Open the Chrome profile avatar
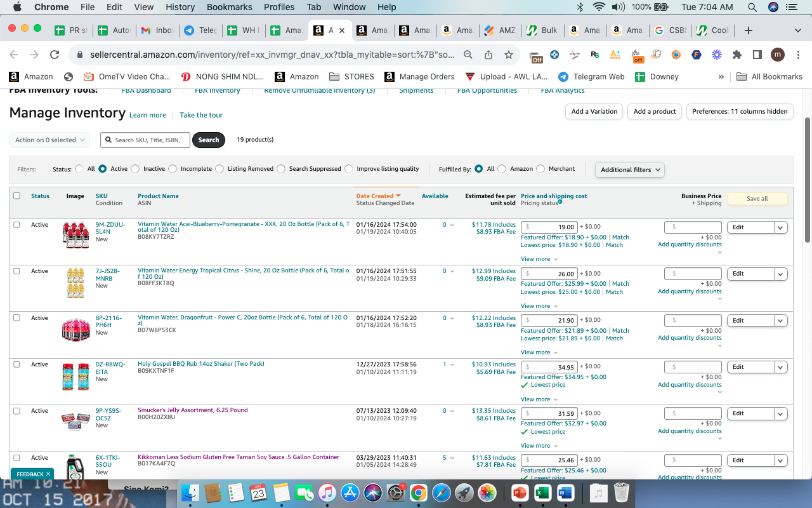This screenshot has height=508, width=812. click(778, 55)
